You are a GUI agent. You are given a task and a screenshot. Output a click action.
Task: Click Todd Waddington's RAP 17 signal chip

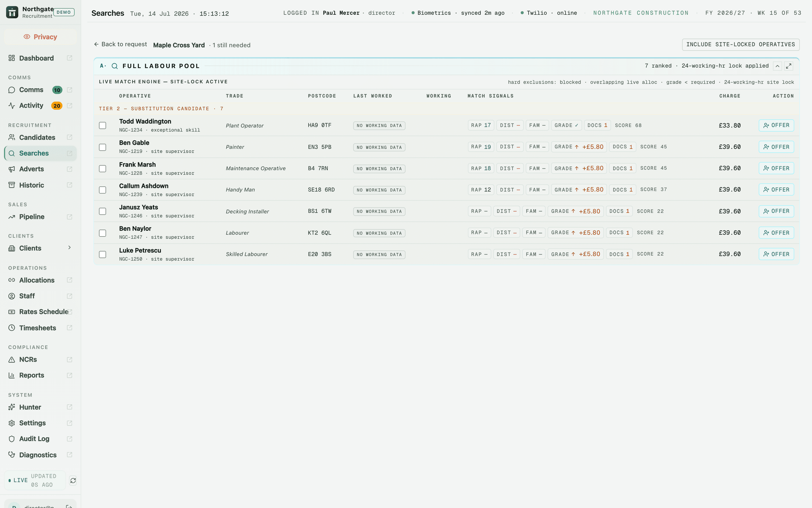[481, 125]
